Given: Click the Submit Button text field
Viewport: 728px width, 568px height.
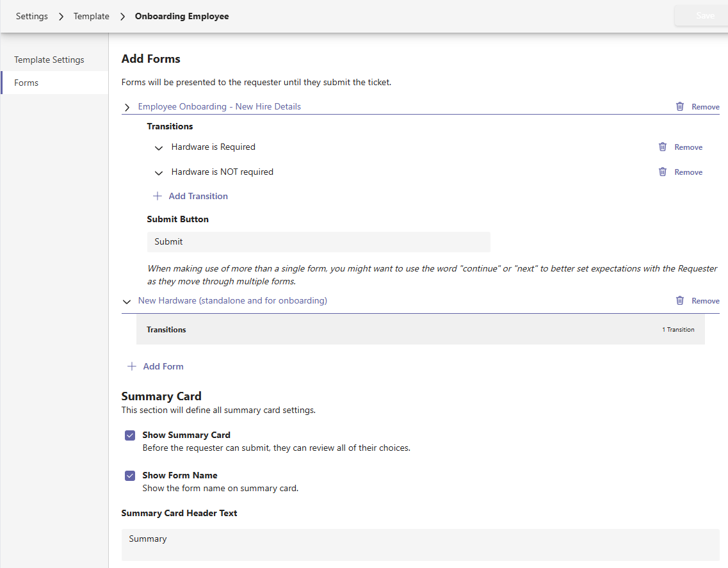Looking at the screenshot, I should point(318,242).
